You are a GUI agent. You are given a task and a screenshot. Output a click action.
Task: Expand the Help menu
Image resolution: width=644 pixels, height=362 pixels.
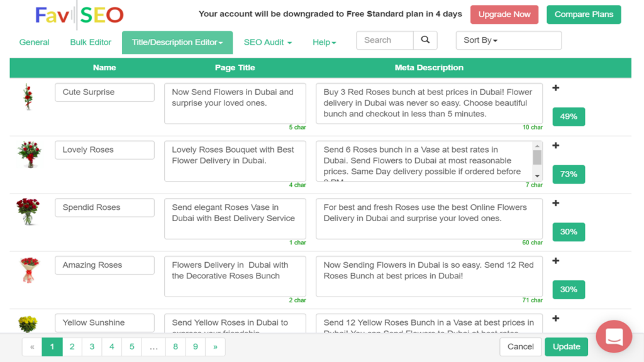[x=324, y=42]
